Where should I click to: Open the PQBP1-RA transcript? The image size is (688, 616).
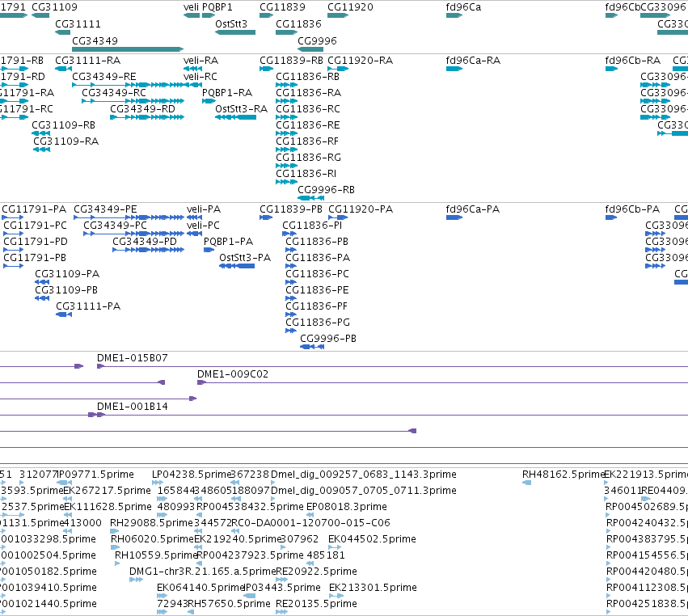point(227,93)
